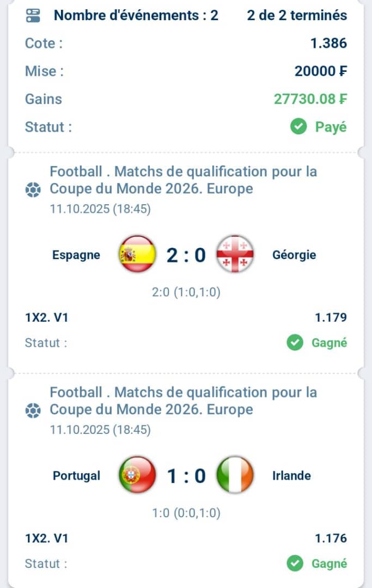Click green checkmark next to Payé
372x588 pixels.
[x=298, y=127]
